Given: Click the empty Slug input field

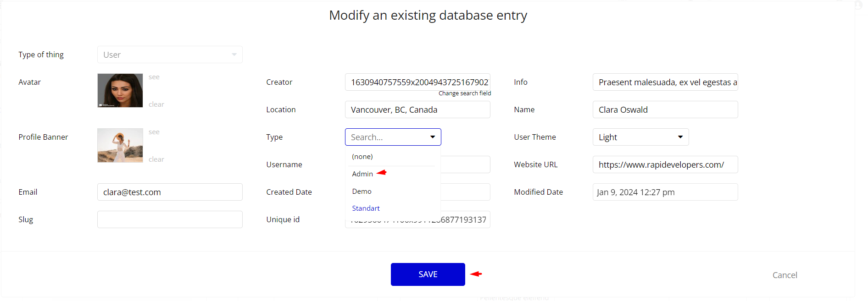Looking at the screenshot, I should click(170, 219).
